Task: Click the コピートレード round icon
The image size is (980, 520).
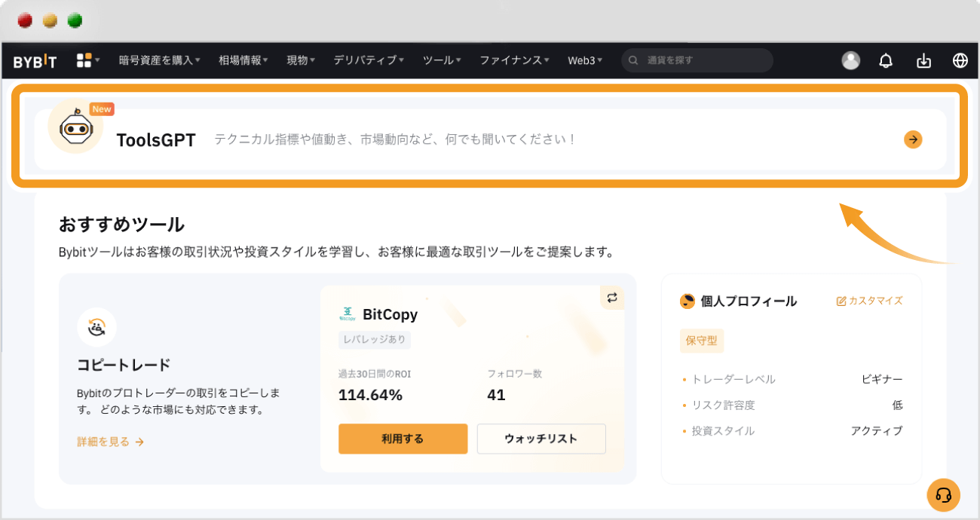Action: [96, 327]
